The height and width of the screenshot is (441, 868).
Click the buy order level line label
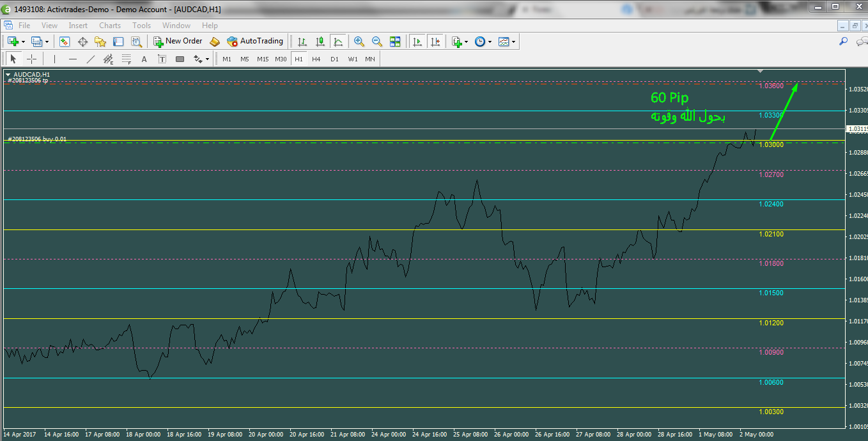(37, 139)
